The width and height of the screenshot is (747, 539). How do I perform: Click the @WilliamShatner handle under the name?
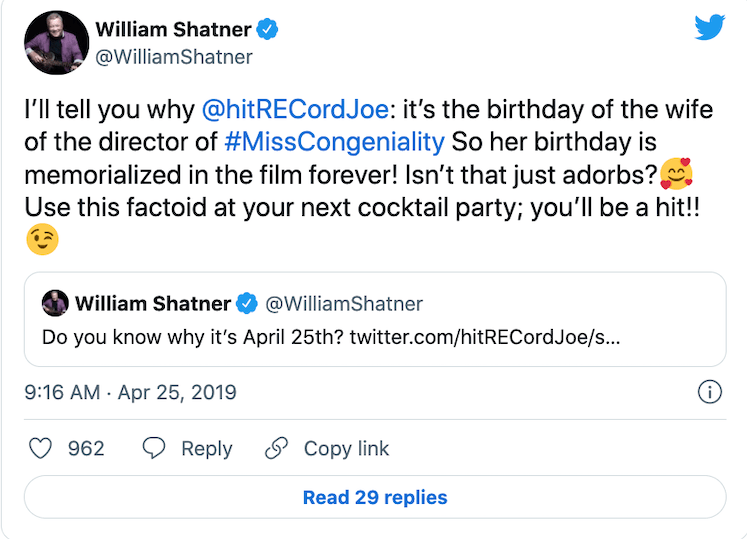pyautogui.click(x=173, y=57)
